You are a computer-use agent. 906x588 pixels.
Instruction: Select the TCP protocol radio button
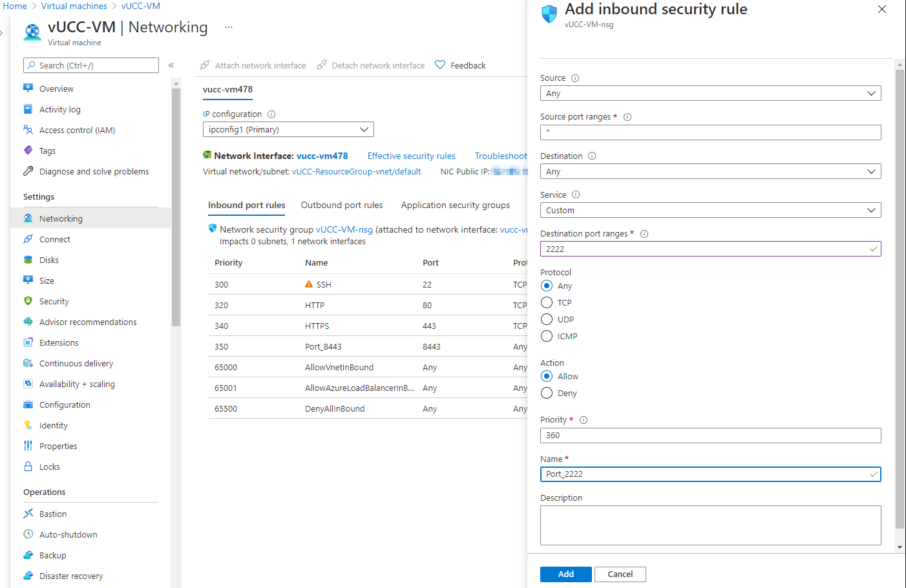pyautogui.click(x=547, y=302)
